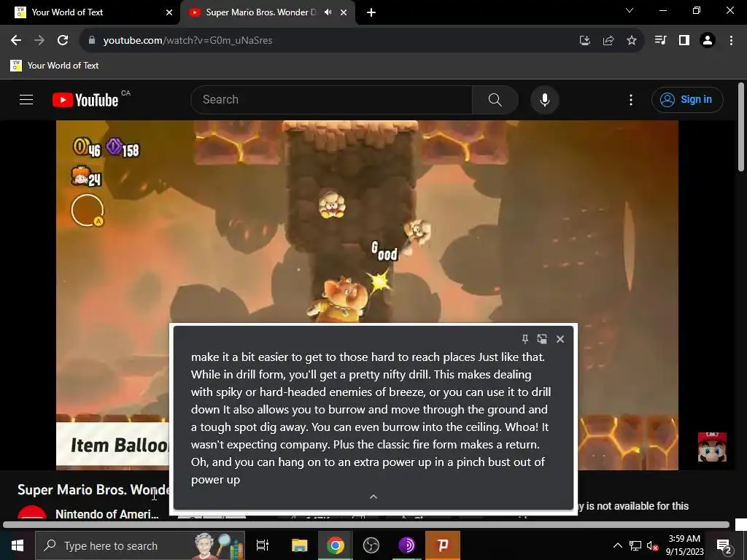This screenshot has width=747, height=560.
Task: Share this page from the address bar
Action: (x=608, y=41)
